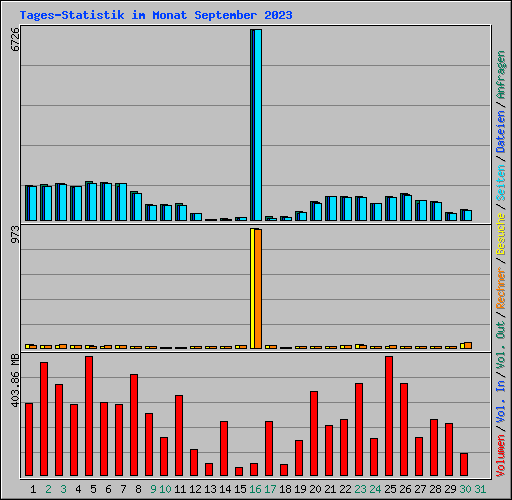Click green day label 2 on the x-axis
Screen dimensions: 512x500
[48, 489]
